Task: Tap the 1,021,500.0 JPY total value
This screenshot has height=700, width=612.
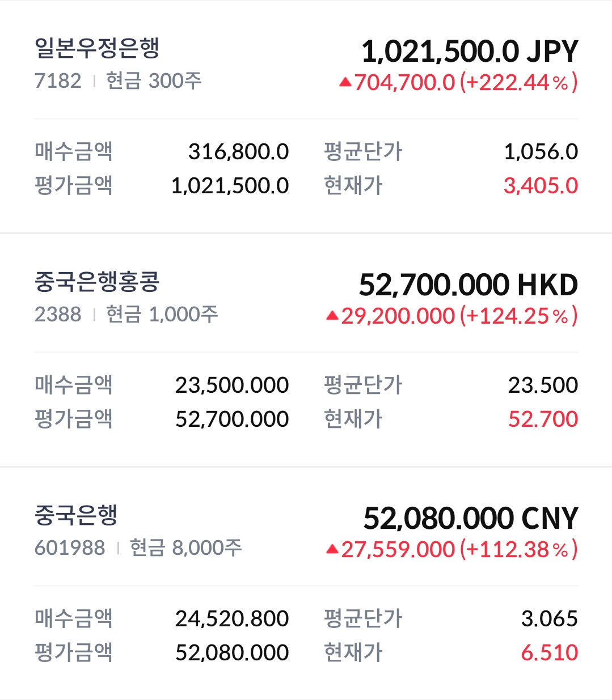Action: coord(470,52)
